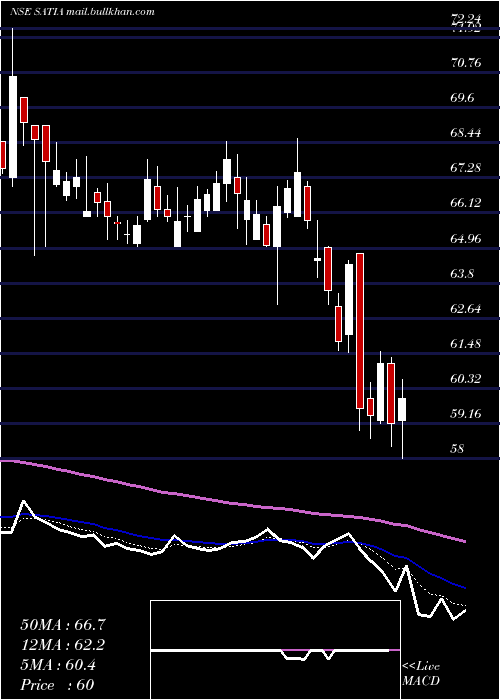This screenshot has width=500, height=700.
Task: Click the '5MA : 60.4' reading
Action: [x=58, y=665]
